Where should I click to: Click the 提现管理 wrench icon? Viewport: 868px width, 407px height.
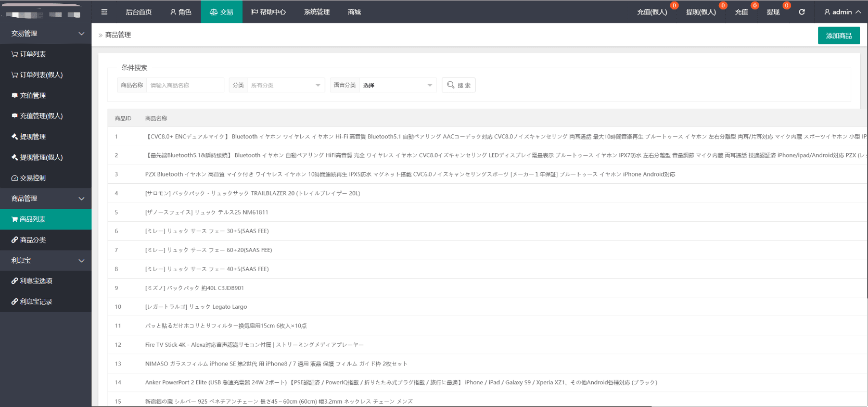click(x=14, y=137)
